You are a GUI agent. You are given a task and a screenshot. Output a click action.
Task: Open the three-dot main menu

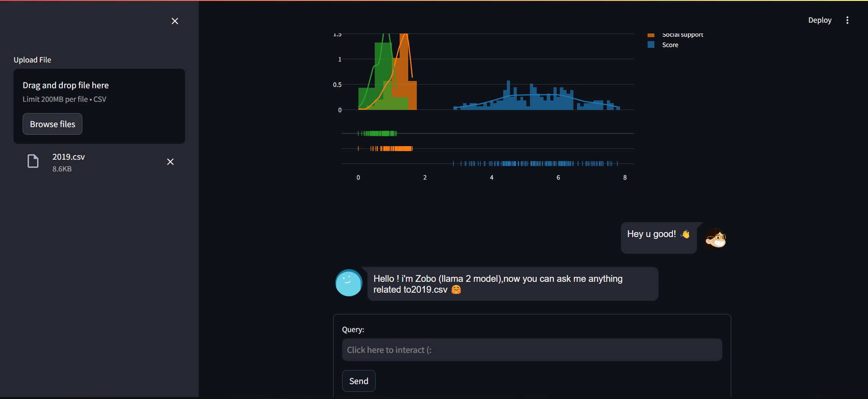coord(847,20)
